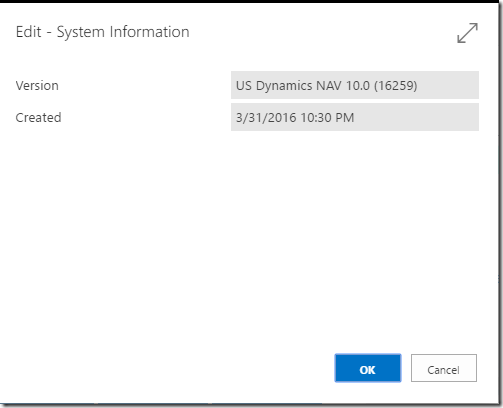Click the 10.0 version number
The image size is (503, 408).
pos(358,86)
